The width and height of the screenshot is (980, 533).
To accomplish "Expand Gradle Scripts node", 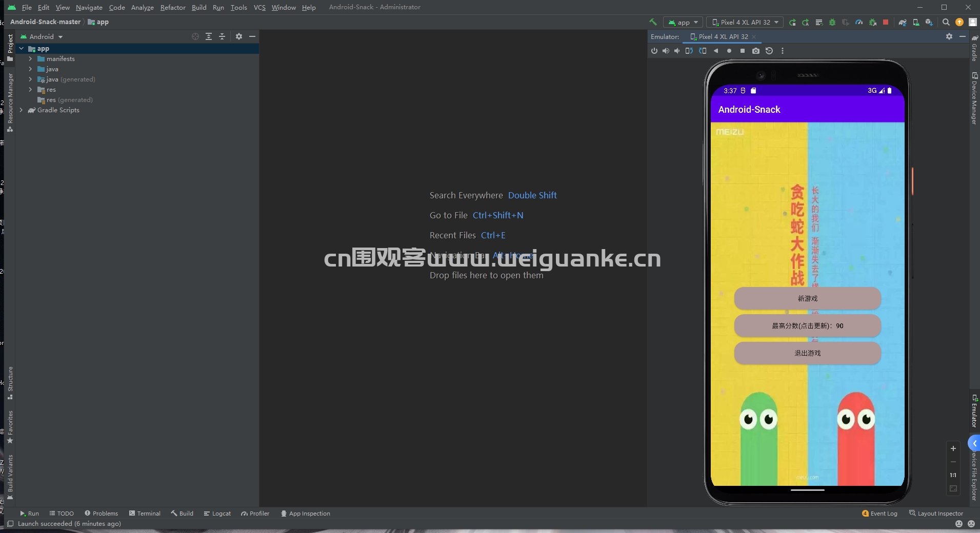I will point(22,110).
